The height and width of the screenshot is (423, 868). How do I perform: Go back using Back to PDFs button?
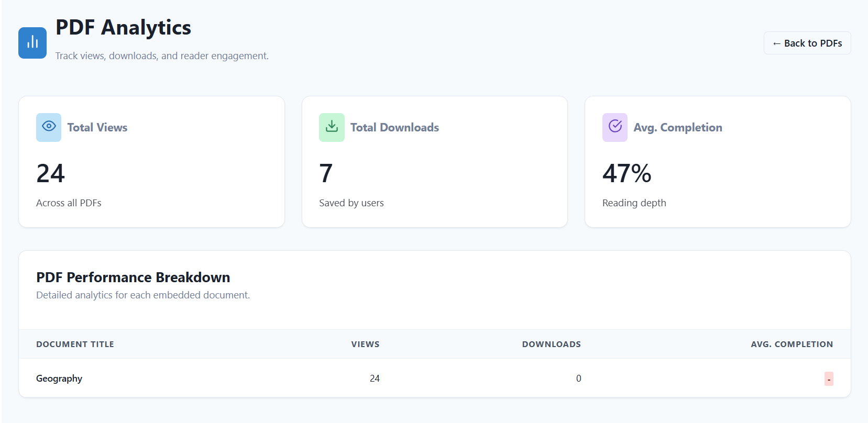click(x=807, y=43)
